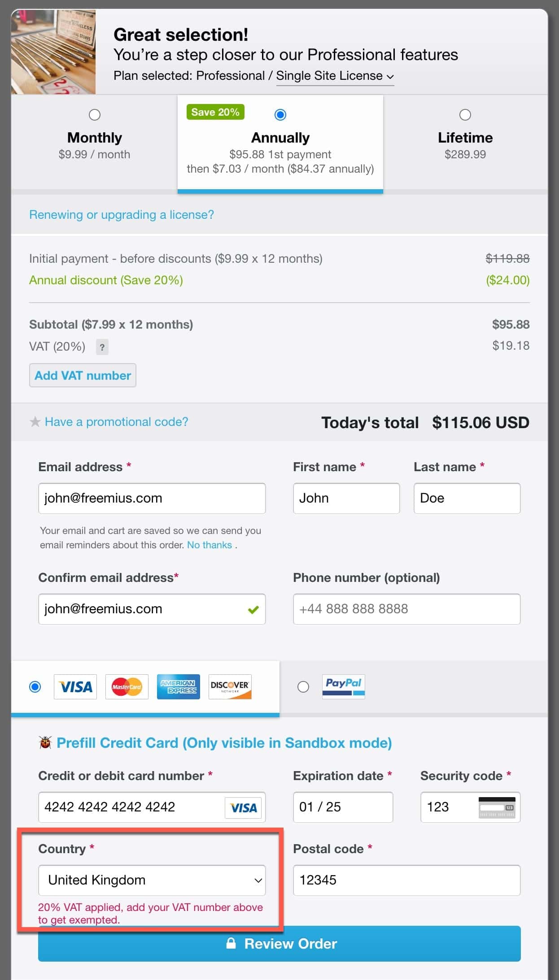Click the Phone number input field

point(407,609)
